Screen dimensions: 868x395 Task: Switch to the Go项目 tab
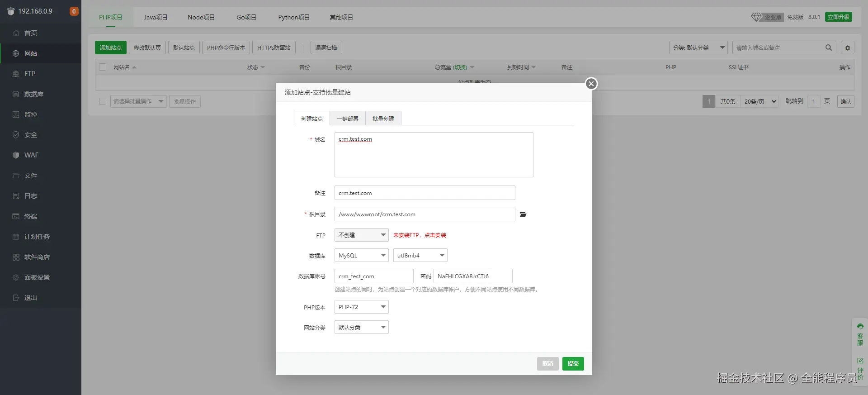point(246,17)
